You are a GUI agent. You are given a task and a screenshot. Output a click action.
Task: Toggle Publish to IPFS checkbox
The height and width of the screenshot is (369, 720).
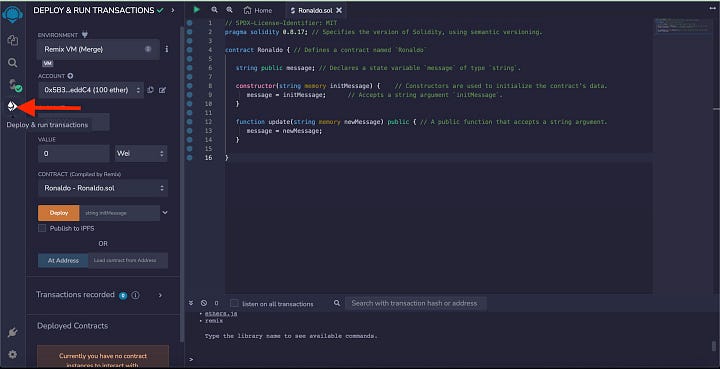pyautogui.click(x=42, y=228)
